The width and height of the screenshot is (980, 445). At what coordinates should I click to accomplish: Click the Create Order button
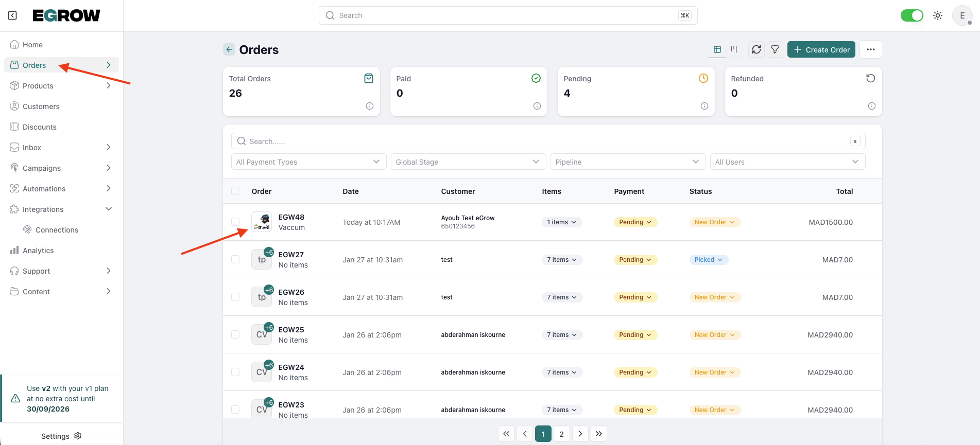click(x=821, y=49)
